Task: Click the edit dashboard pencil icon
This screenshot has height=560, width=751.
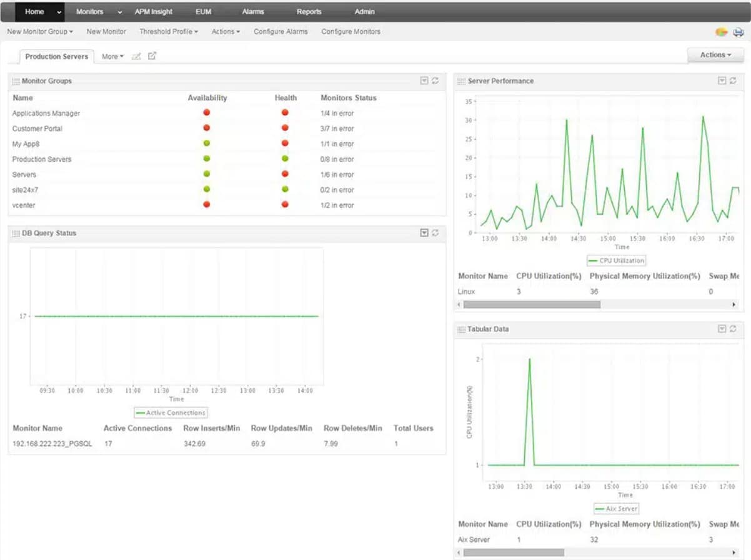Action: (136, 56)
